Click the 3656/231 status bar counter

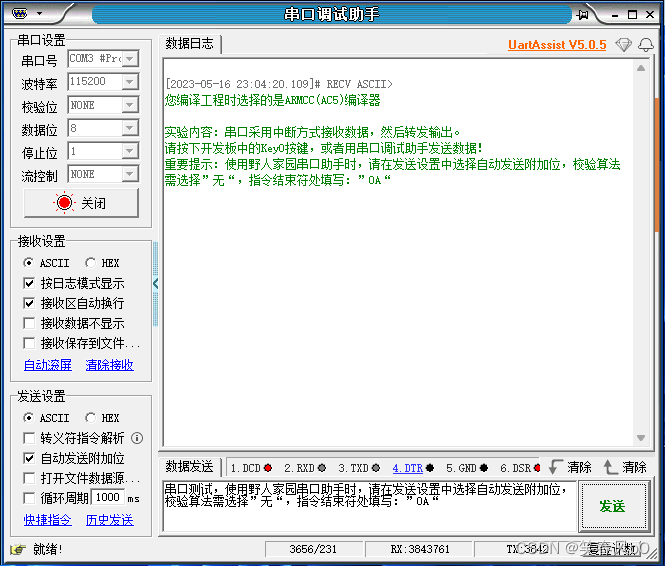point(313,549)
